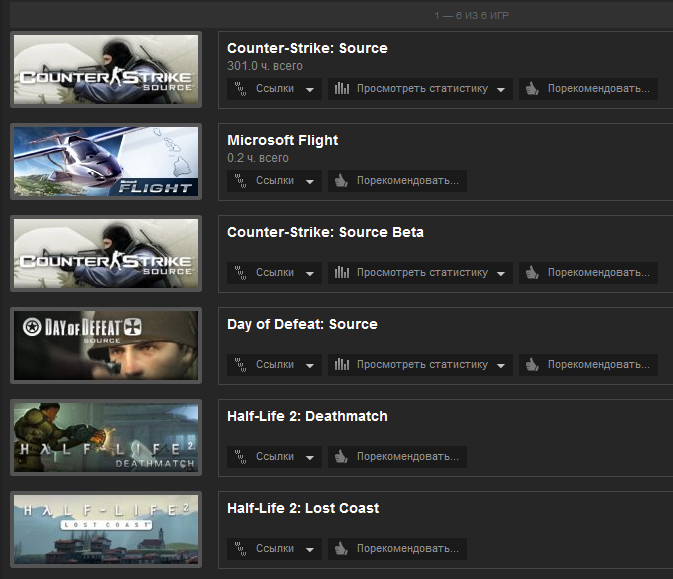Click statistics dropdown arrow for Day of Defeat: Source
The width and height of the screenshot is (673, 579).
(500, 366)
